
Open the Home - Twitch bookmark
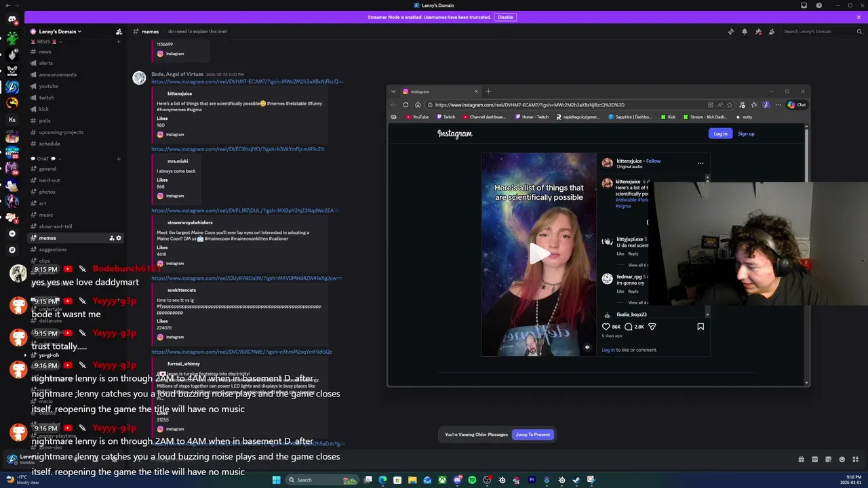coord(532,117)
